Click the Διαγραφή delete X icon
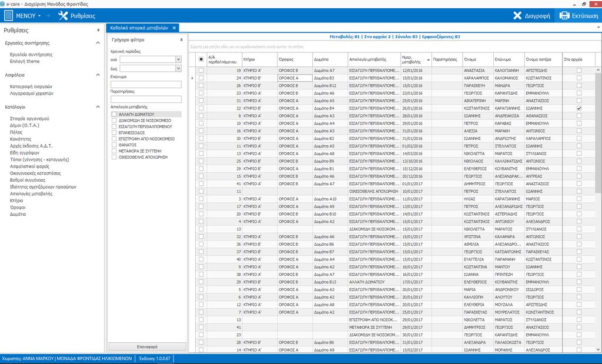 [x=517, y=16]
